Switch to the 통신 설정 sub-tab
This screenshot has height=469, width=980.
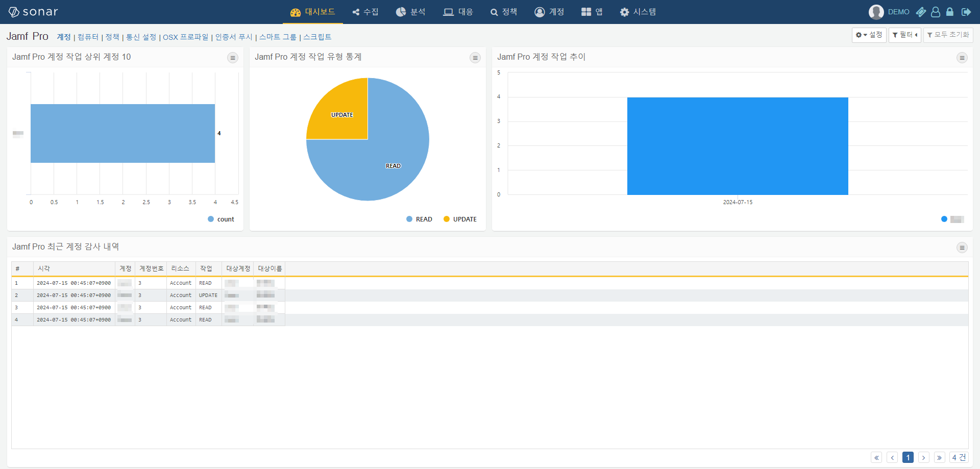[141, 37]
